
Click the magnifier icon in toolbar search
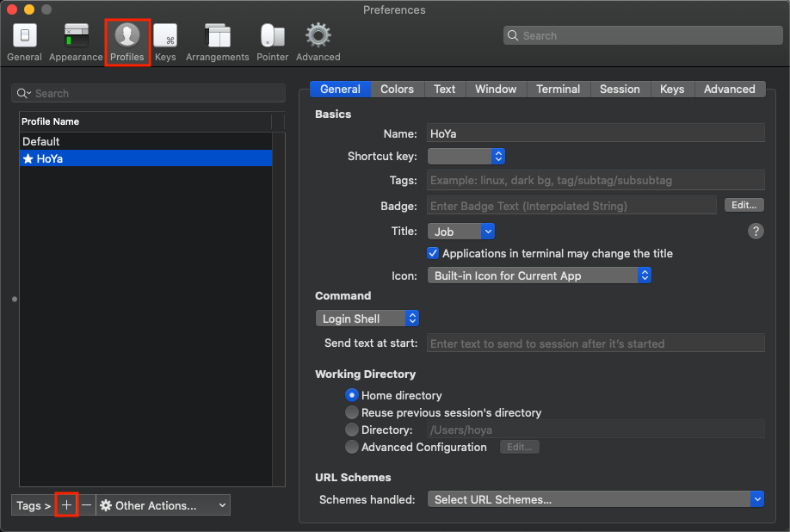[x=513, y=35]
